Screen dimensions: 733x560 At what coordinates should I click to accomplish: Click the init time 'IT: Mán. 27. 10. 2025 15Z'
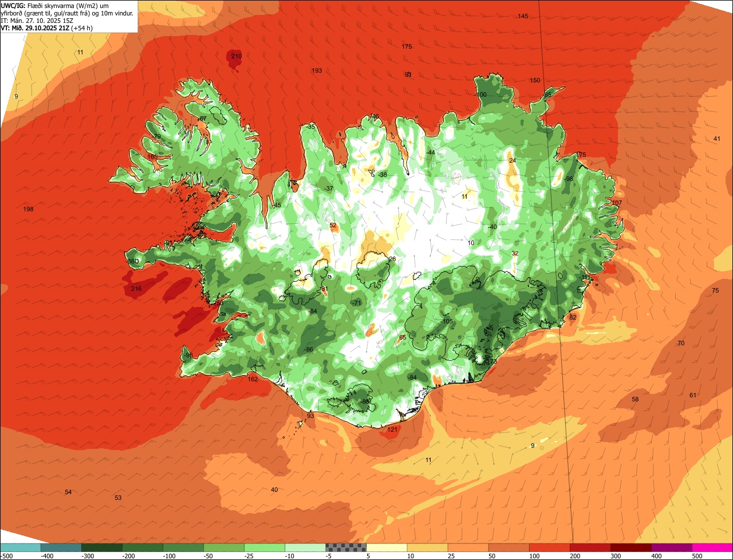[x=38, y=20]
